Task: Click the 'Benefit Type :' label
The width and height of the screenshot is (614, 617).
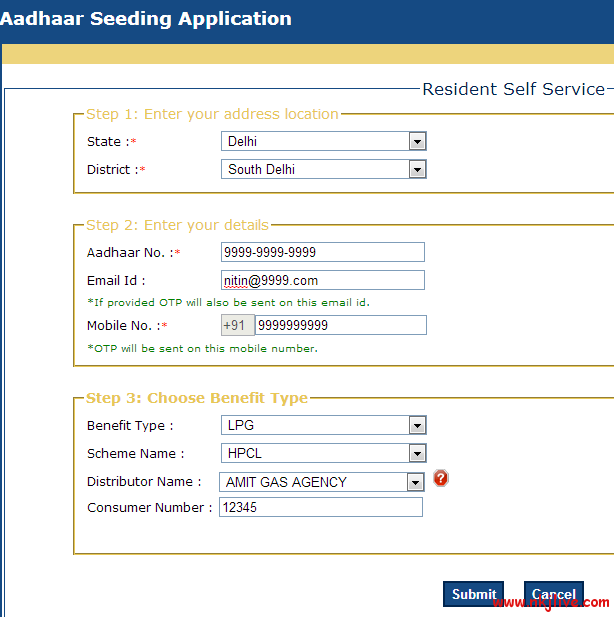Action: (x=130, y=426)
